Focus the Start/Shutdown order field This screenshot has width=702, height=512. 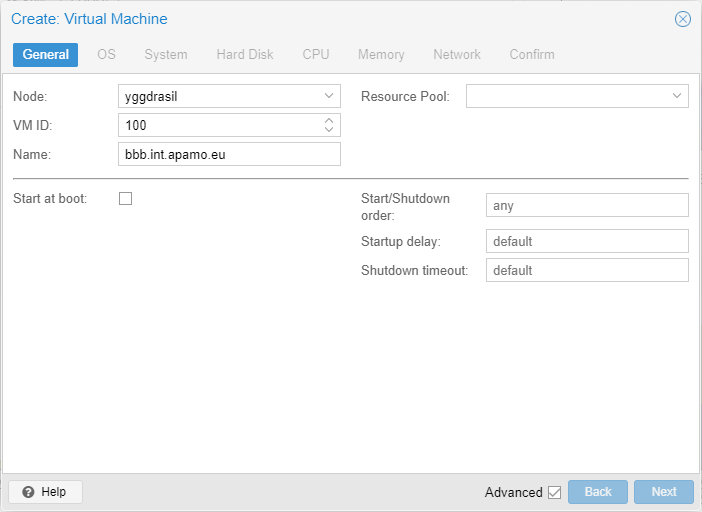[x=587, y=205]
